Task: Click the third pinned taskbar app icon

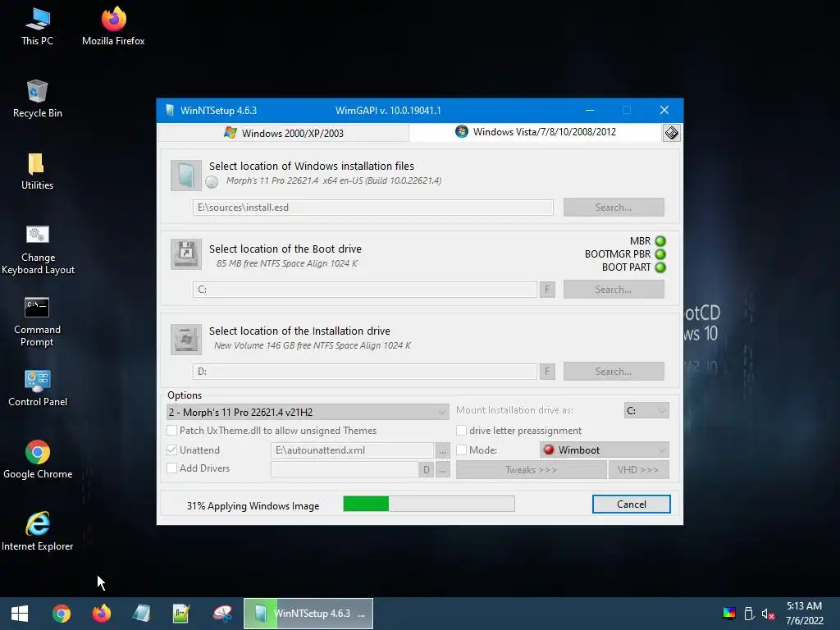Action: pyautogui.click(x=141, y=614)
